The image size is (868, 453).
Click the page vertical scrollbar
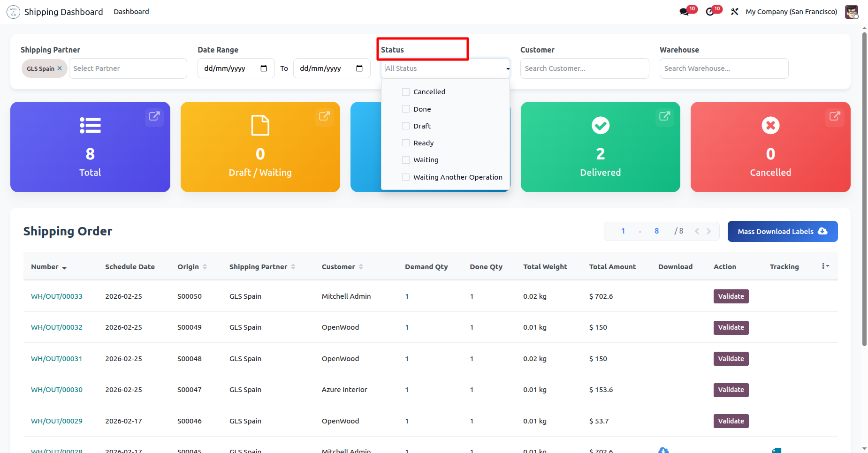tap(864, 188)
